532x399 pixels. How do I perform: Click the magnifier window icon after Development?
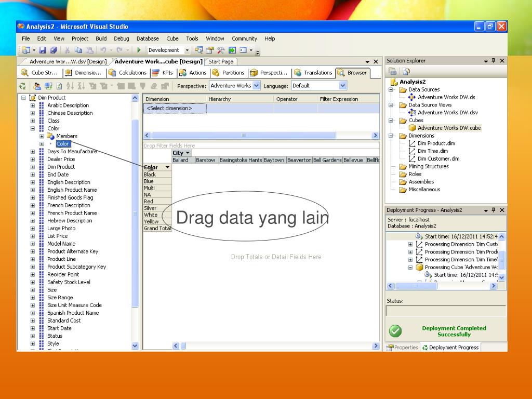[x=199, y=50]
